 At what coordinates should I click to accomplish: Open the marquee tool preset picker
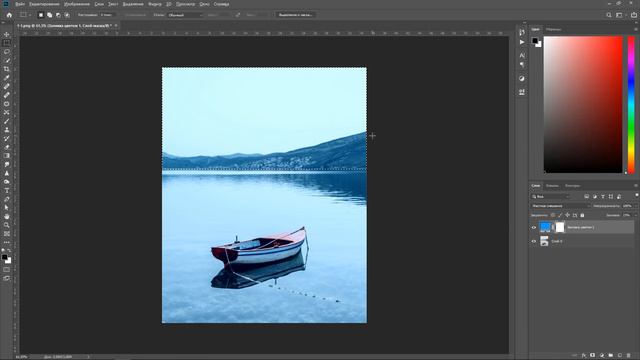pos(25,15)
